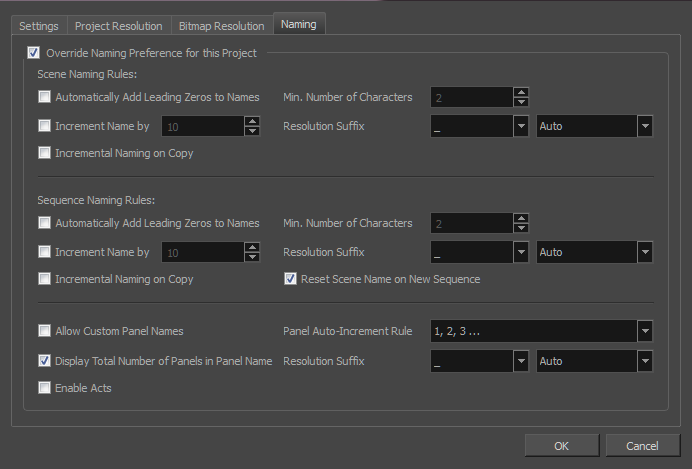Expand Scene Resolution Suffix Auto dropdown
The height and width of the screenshot is (469, 692).
[594, 126]
